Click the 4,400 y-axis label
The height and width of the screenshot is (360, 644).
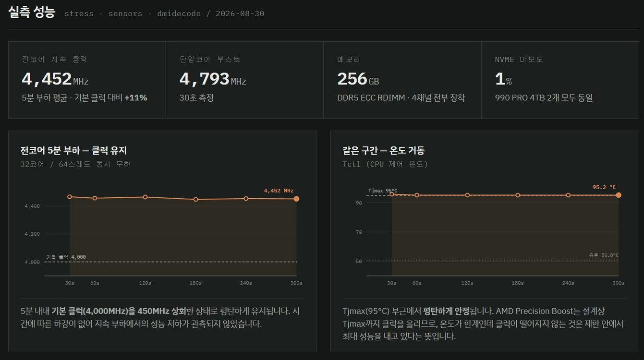(x=32, y=206)
